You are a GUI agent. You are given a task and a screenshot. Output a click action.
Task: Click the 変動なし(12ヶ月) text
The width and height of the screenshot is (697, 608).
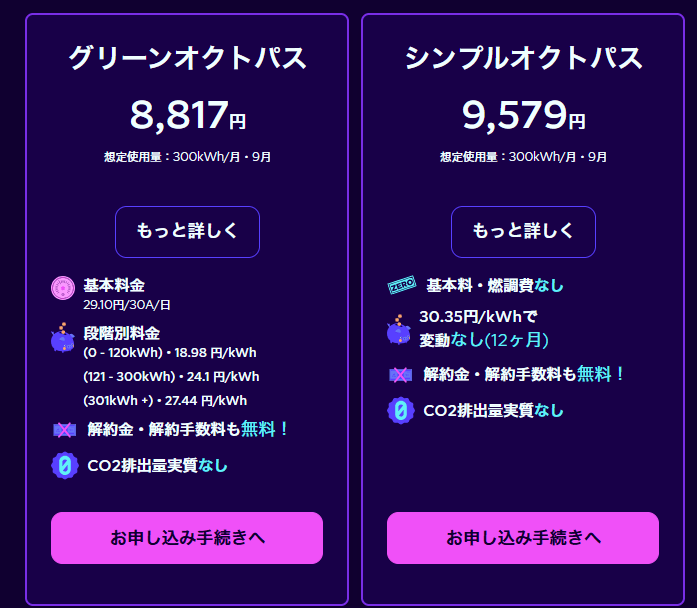(x=483, y=340)
